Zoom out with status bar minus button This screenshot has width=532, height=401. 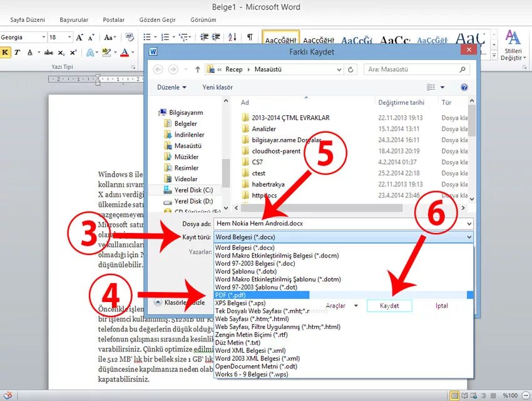pos(526,395)
